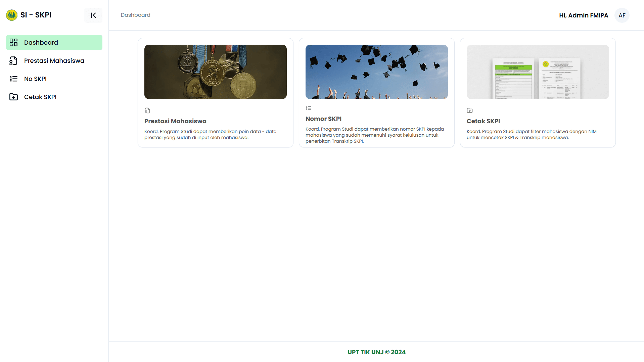The height and width of the screenshot is (362, 644).
Task: Click the UPT TIK UNJ 2024 footer link
Action: click(x=376, y=352)
